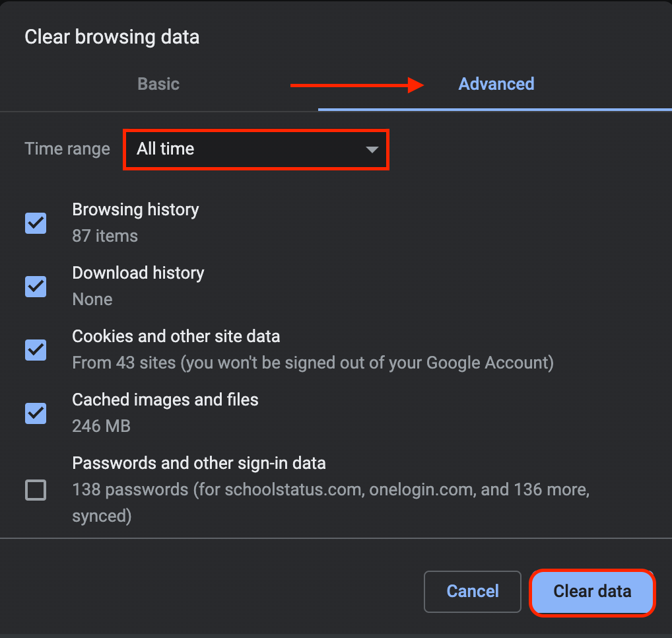Click the Passwords and other sign-in data label
672x638 pixels.
pyautogui.click(x=199, y=464)
